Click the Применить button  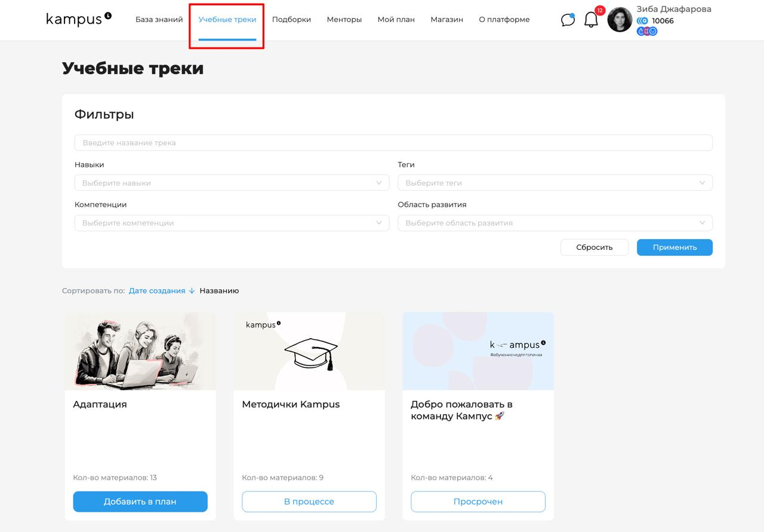[674, 247]
